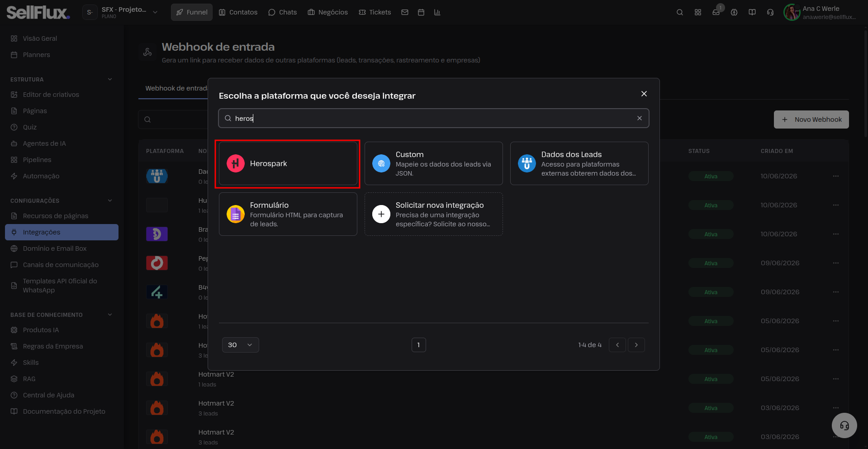
Task: Collapse the CONFIGURAÇÕES sidebar section
Action: tap(110, 201)
